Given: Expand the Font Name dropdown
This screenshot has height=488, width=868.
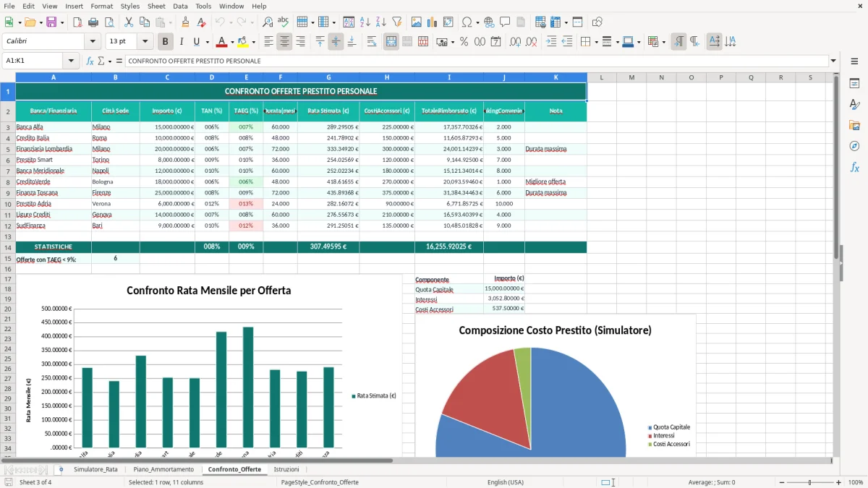Looking at the screenshot, I should 93,42.
